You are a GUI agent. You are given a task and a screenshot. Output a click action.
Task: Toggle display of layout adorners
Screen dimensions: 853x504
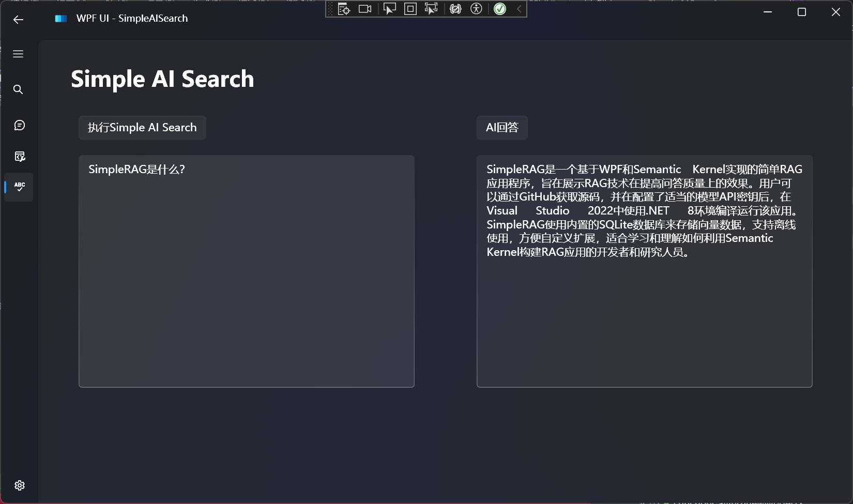point(410,9)
